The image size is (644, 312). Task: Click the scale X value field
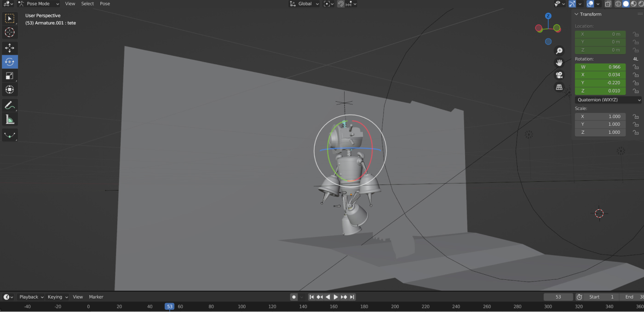600,116
